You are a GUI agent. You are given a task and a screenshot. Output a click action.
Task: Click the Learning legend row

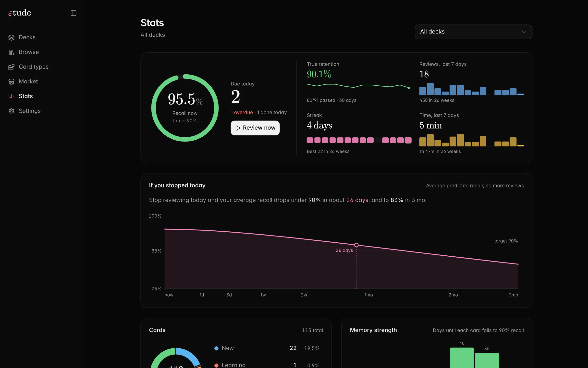267,365
